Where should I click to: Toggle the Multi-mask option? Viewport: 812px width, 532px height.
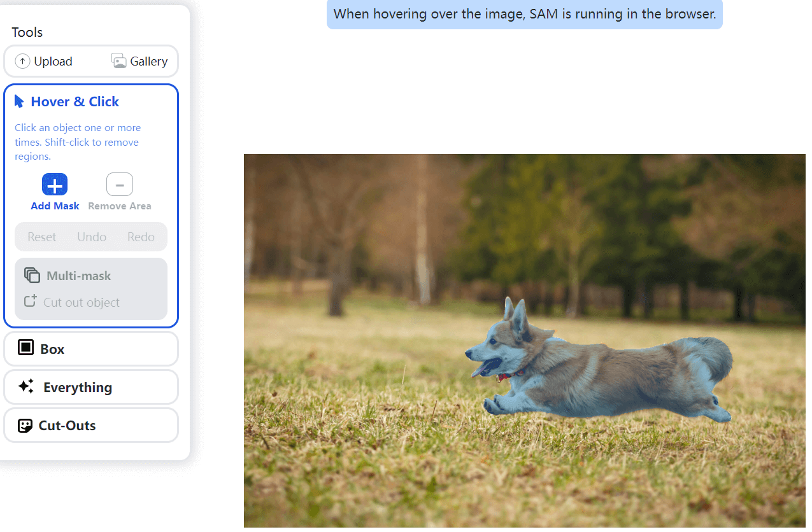point(79,276)
